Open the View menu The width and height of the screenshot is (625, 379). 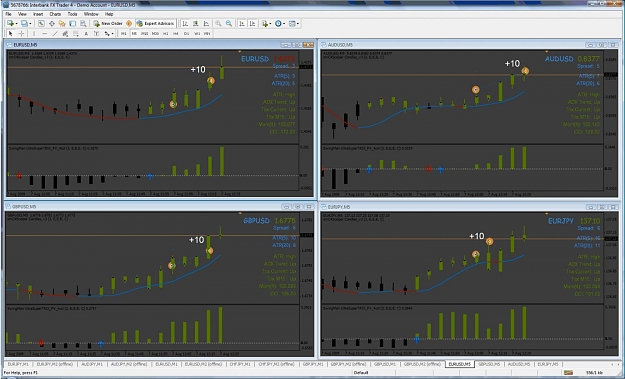22,14
